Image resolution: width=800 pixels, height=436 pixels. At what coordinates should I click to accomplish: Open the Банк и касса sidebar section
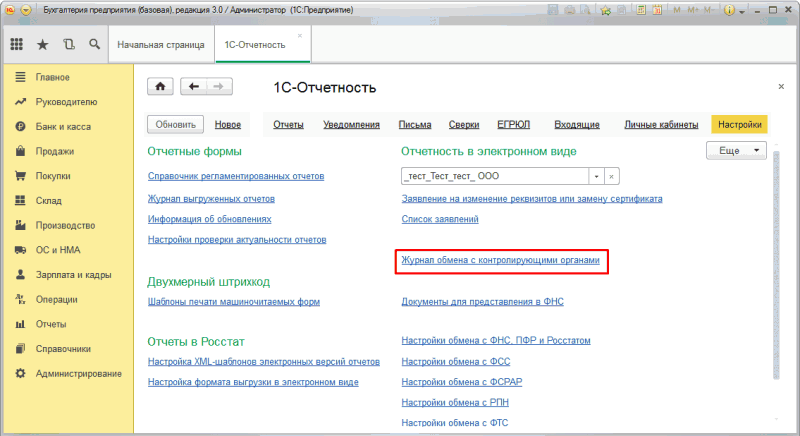click(x=65, y=127)
